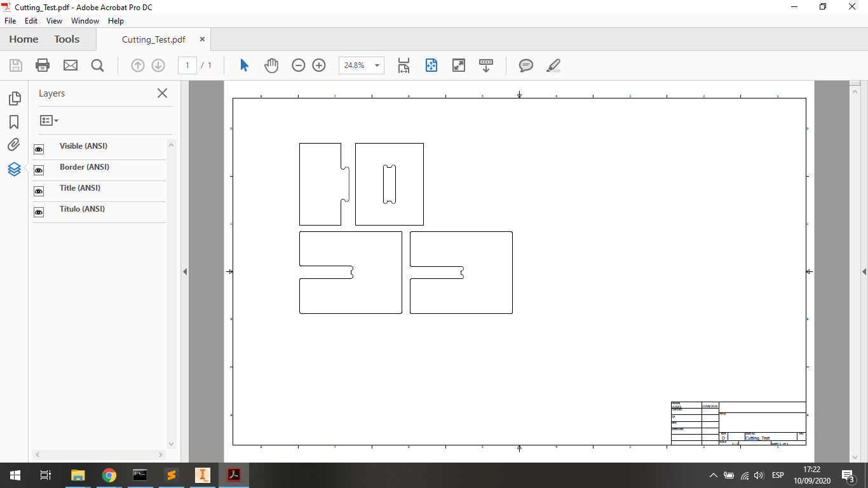Viewport: 868px width, 488px height.
Task: Open the File menu
Action: pyautogui.click(x=10, y=21)
